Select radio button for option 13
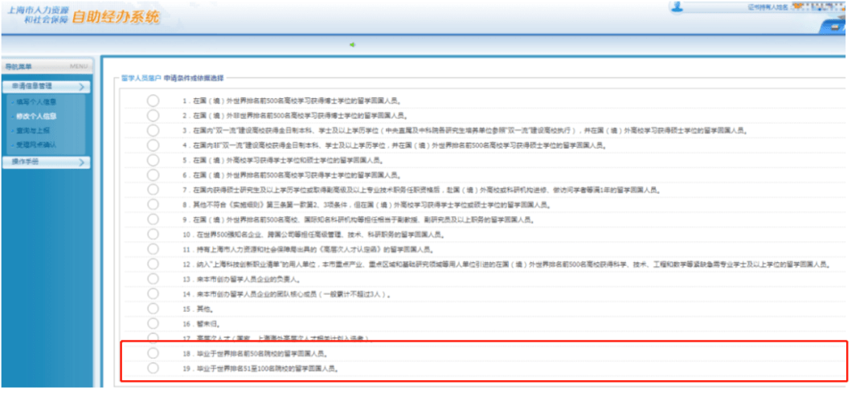Screen dimensions: 868x393 [x=154, y=279]
